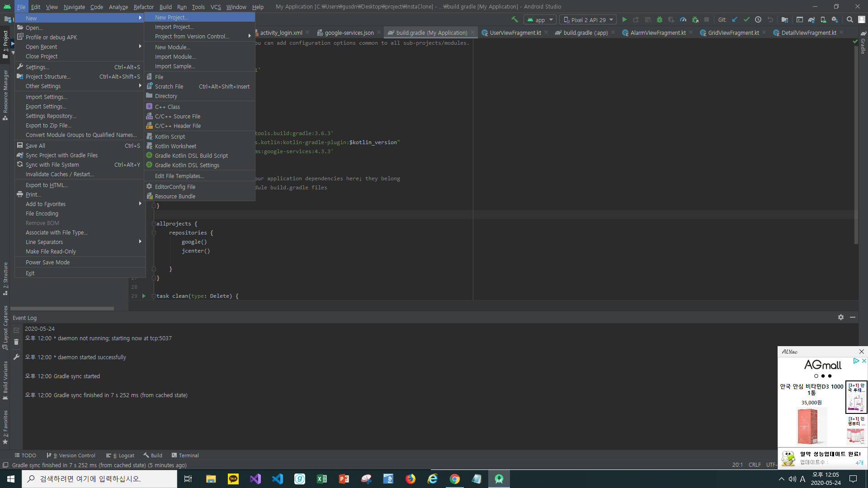Viewport: 868px width, 488px height.
Task: Click the Debug app bug icon
Action: tap(660, 19)
